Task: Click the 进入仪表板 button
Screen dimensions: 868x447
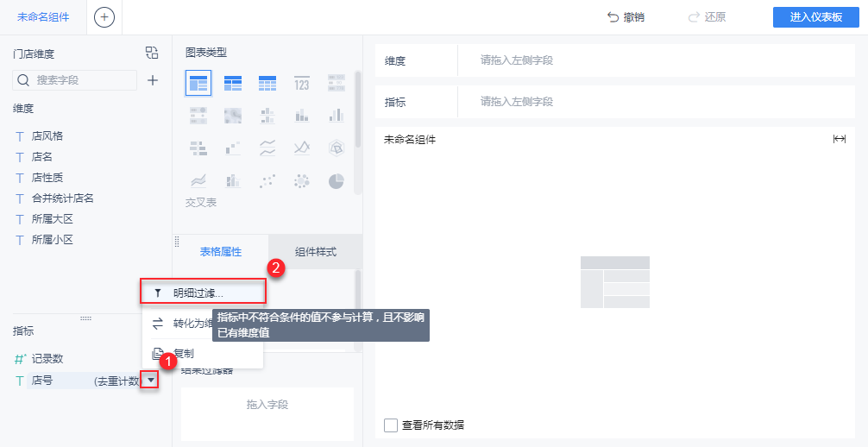Action: [816, 17]
